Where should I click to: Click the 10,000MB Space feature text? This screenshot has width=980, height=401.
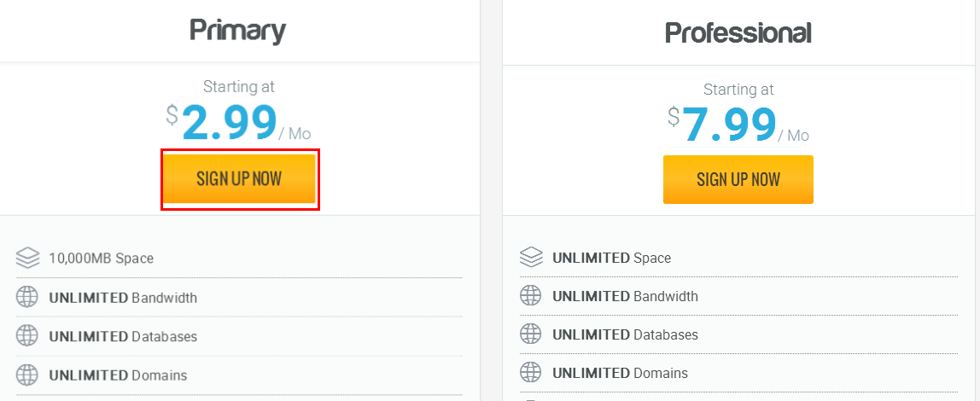pyautogui.click(x=102, y=258)
